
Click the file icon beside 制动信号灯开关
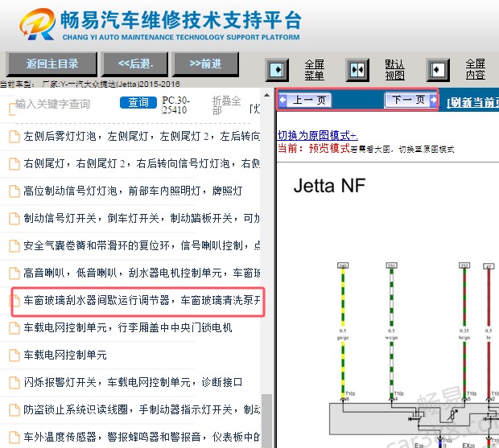coord(14,219)
